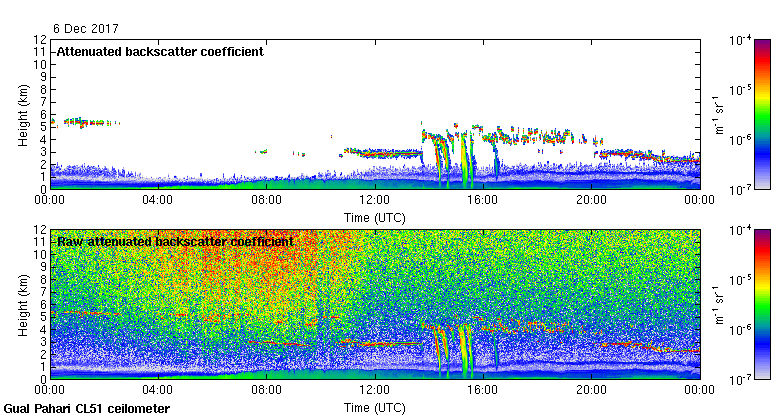
Task: Click the date label "6 Dec 2017"
Action: [x=86, y=28]
